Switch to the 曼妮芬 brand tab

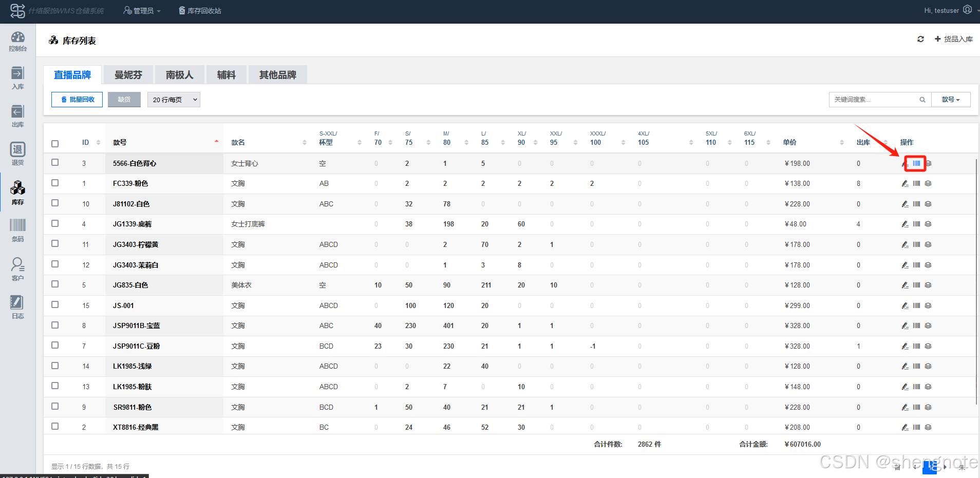point(128,75)
